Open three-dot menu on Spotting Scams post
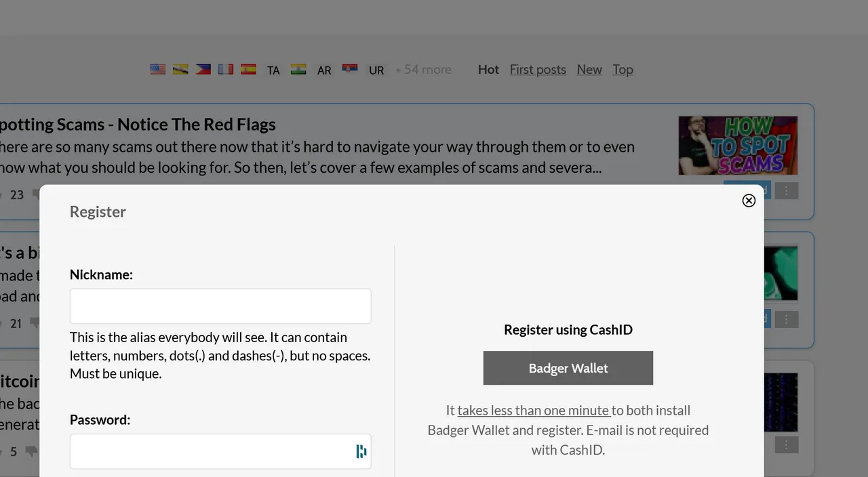Viewport: 868px width, 477px height. [x=786, y=191]
